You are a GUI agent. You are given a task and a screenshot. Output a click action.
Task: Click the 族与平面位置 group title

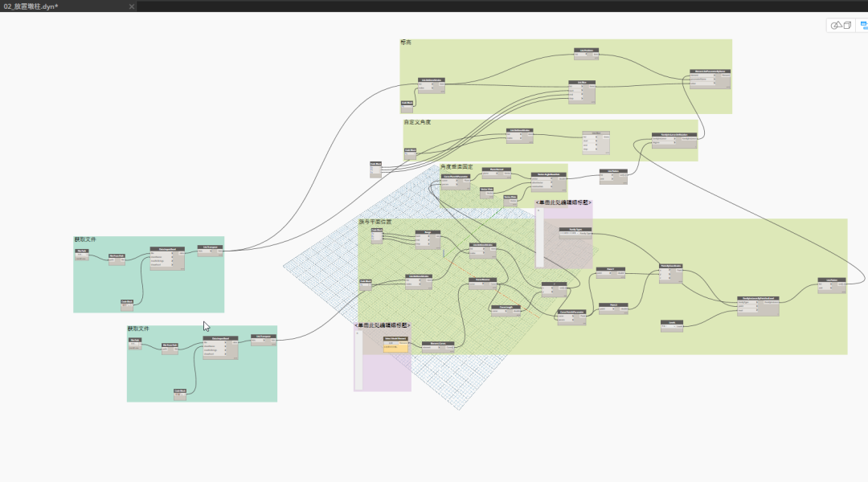[x=375, y=222]
